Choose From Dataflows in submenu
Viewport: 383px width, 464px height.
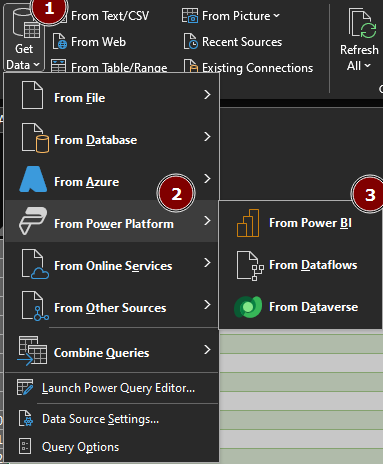coord(300,265)
